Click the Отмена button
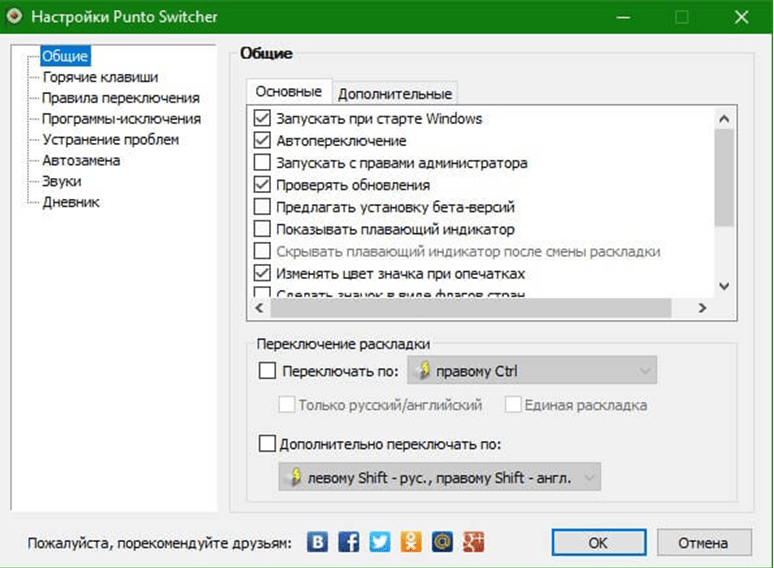The height and width of the screenshot is (568, 774). point(701,543)
